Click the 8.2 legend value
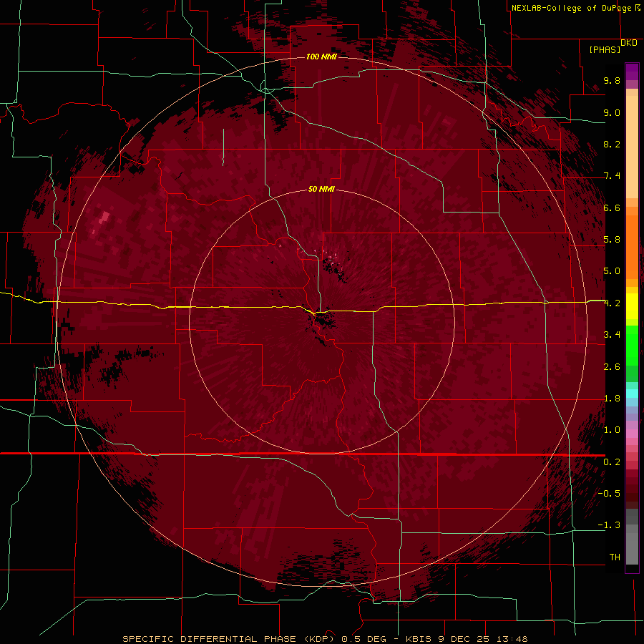Image resolution: width=644 pixels, height=644 pixels. tap(612, 144)
